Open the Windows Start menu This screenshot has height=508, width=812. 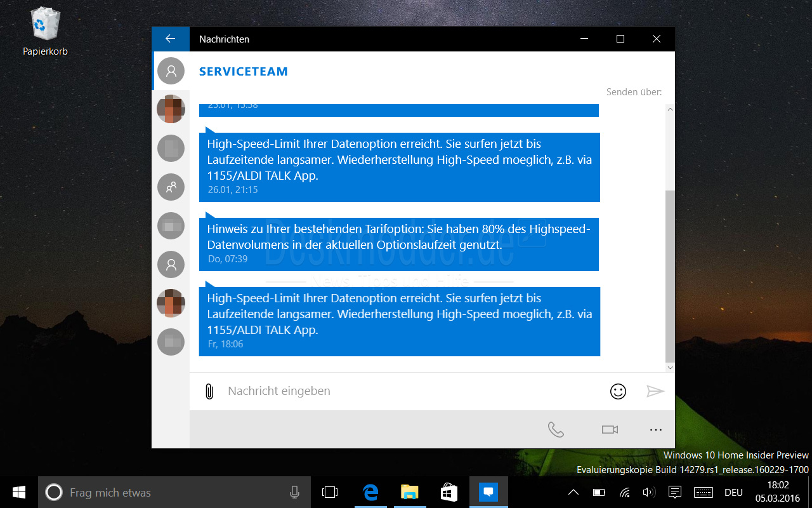19,492
